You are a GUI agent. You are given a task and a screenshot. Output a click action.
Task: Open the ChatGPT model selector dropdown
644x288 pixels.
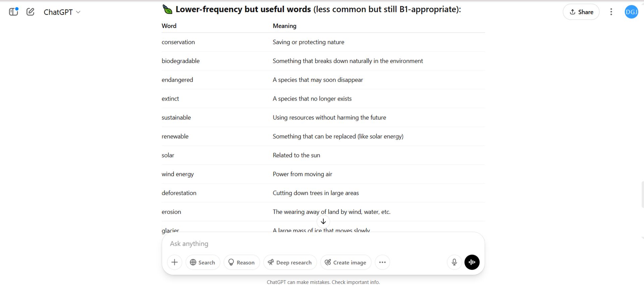pos(62,12)
